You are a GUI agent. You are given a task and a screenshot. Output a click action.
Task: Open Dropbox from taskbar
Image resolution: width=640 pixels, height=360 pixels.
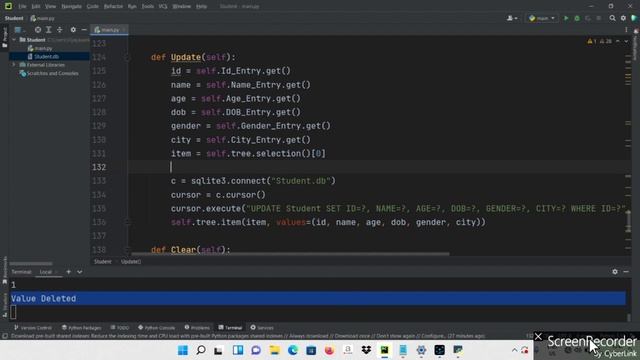366,350
